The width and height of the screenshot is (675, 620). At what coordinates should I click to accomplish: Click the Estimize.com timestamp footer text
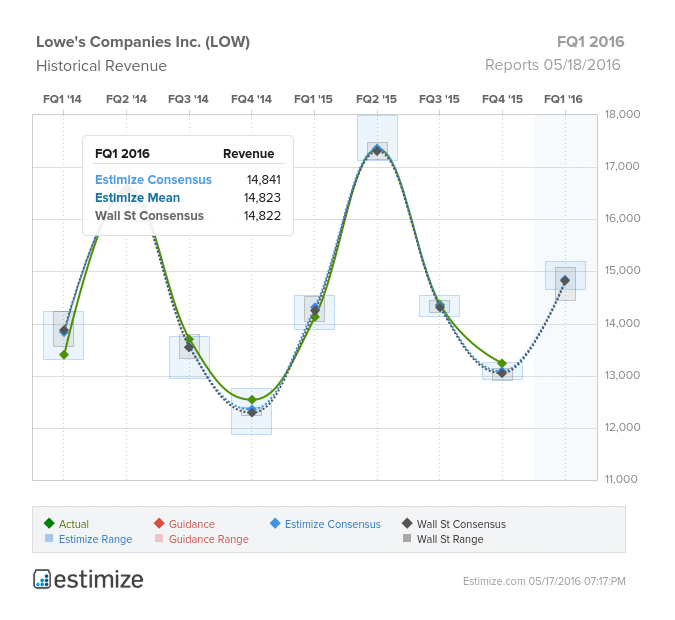coord(544,581)
